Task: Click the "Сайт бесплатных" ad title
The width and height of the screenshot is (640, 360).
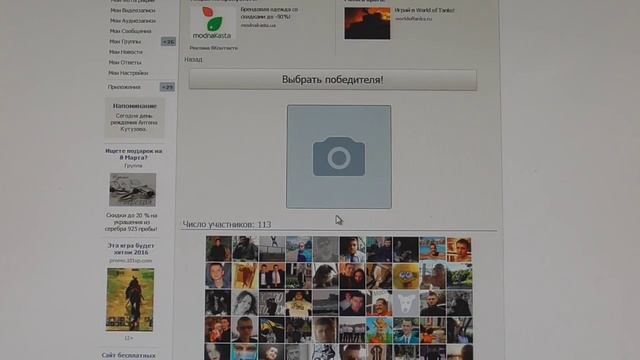Action: click(x=129, y=356)
